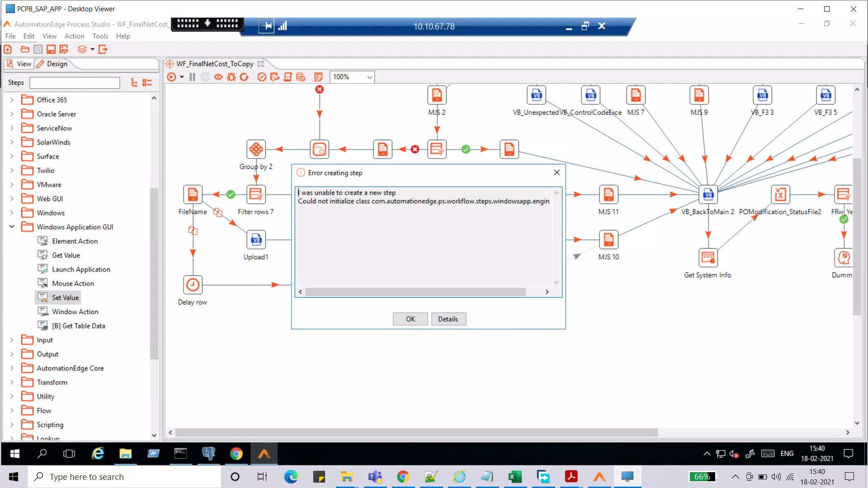The image size is (868, 488).
Task: Expand all steps tree icon
Action: tap(134, 83)
